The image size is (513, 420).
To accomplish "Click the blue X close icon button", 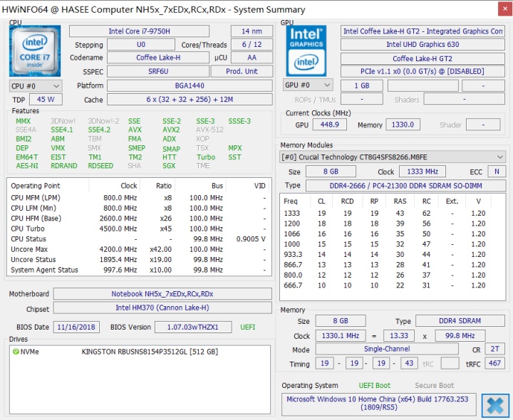I will click(495, 405).
